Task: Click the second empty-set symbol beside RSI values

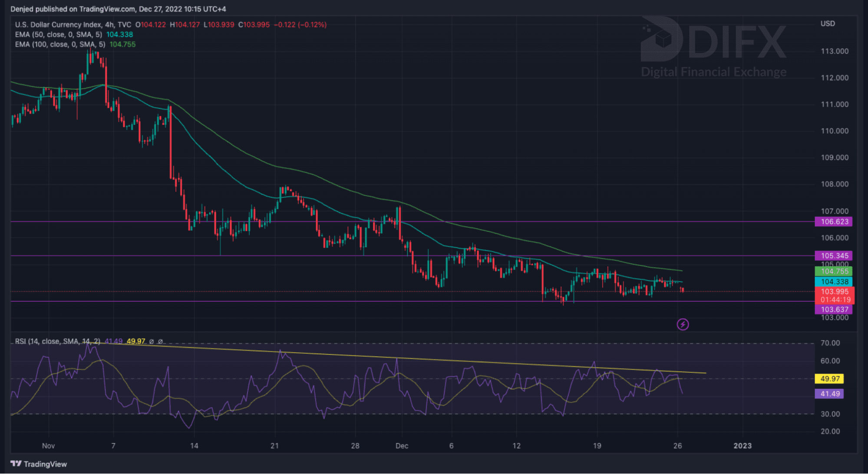Action: 160,341
